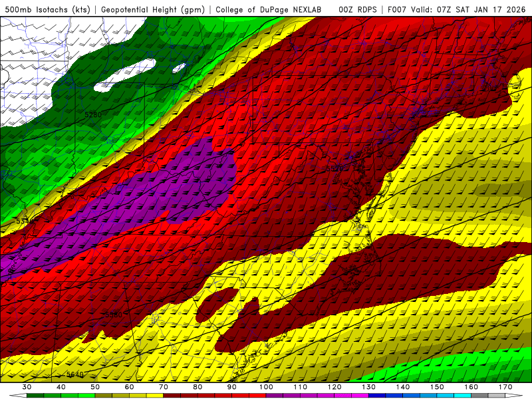The width and height of the screenshot is (532, 399).
Task: Click the 5340 height contour label
Action: [25, 221]
